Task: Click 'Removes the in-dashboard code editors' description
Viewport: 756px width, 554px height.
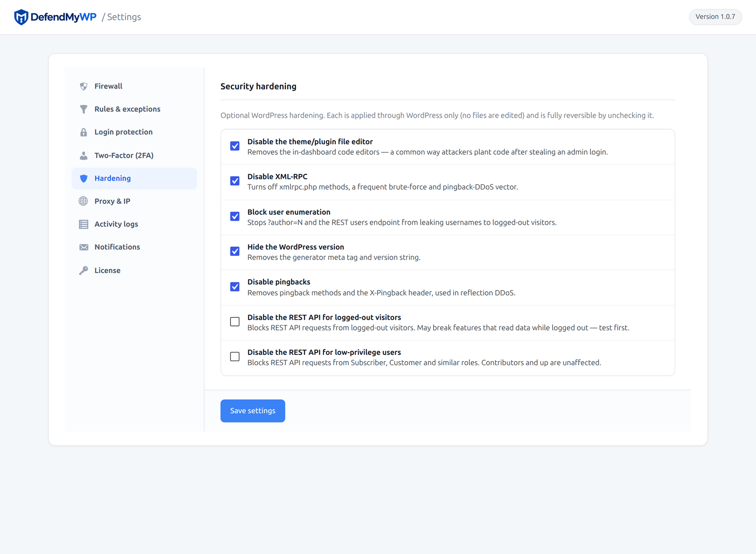Action: 427,152
